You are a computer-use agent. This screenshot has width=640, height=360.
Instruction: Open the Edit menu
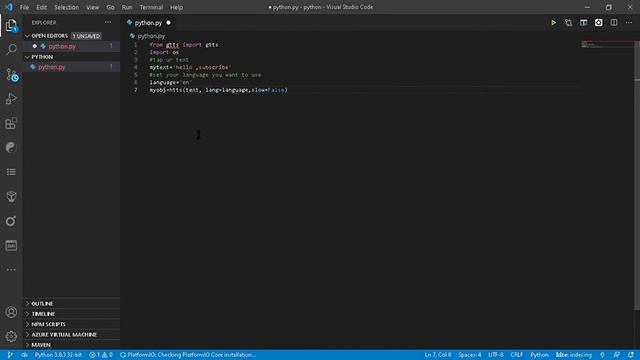[41, 7]
